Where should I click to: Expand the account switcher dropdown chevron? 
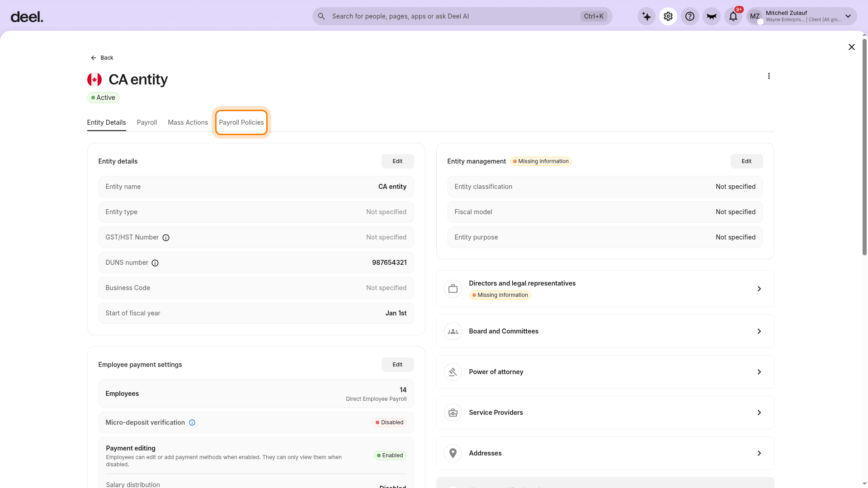[x=848, y=16]
